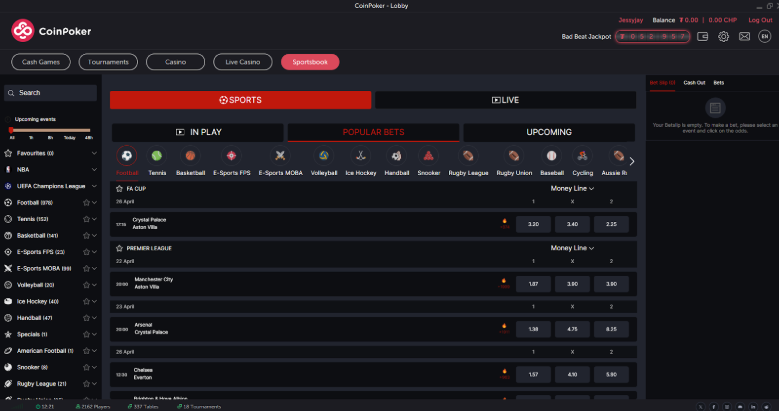Open the Sportsbook section
The width and height of the screenshot is (780, 411).
tap(310, 62)
